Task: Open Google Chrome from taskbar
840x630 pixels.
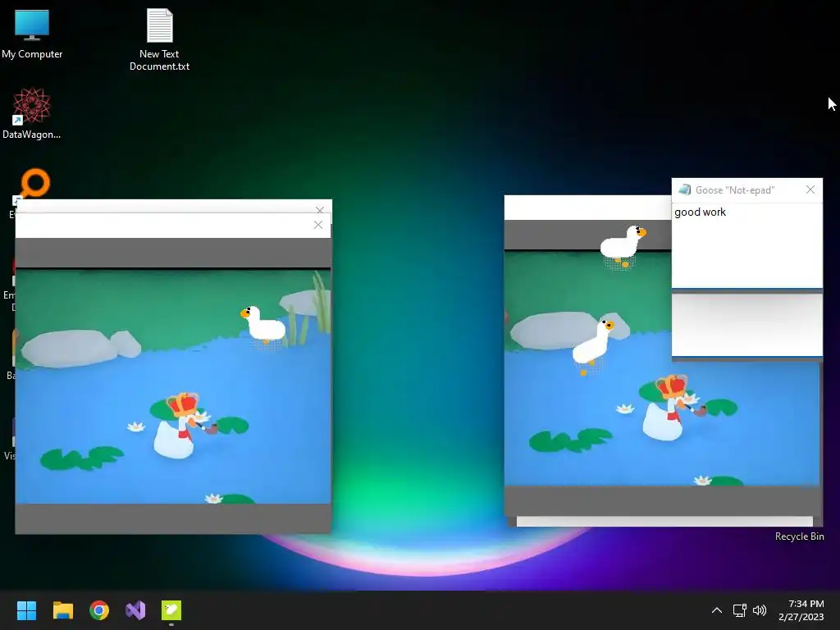Action: pos(99,610)
